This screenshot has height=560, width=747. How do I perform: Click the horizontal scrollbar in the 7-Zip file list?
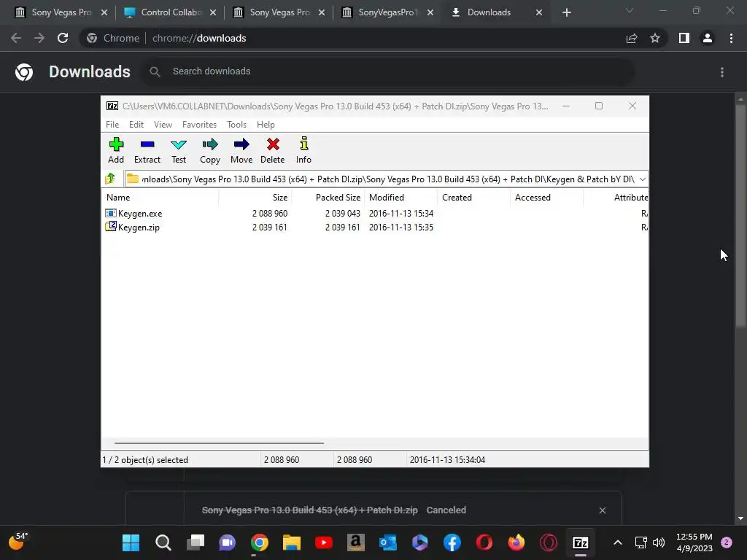pos(219,443)
